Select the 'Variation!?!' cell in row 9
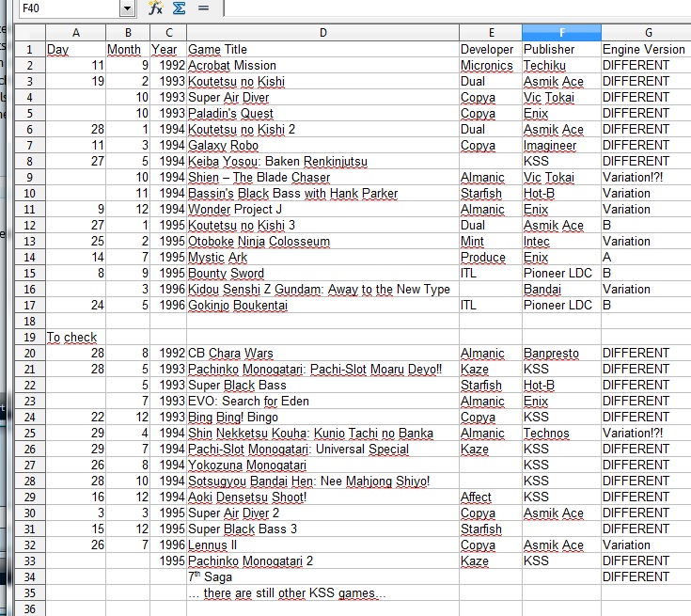691x616 pixels. click(646, 177)
